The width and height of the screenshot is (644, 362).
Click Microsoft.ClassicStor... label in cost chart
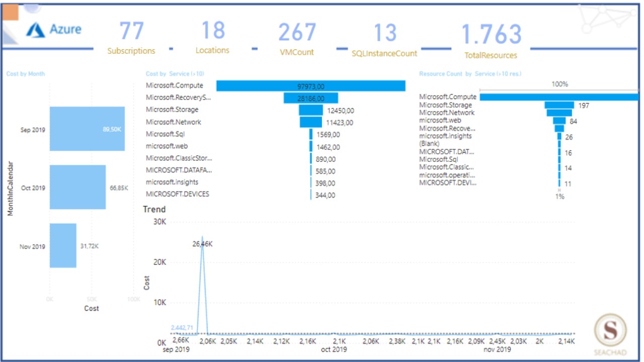[179, 158]
